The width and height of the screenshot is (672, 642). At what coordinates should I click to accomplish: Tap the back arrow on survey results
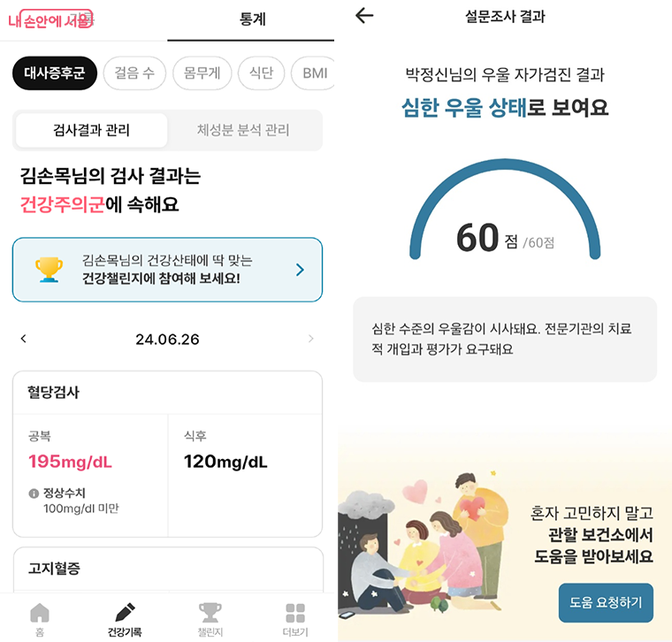364,16
